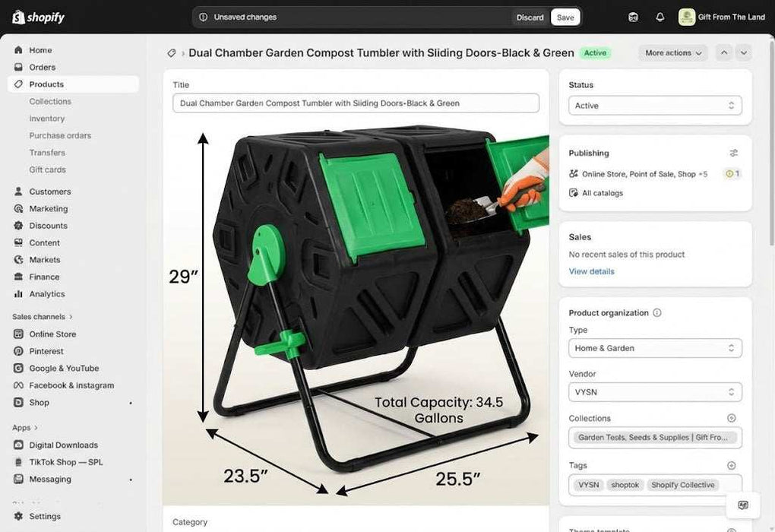The height and width of the screenshot is (532, 775).
Task: Click the green Active status badge
Action: pos(595,53)
